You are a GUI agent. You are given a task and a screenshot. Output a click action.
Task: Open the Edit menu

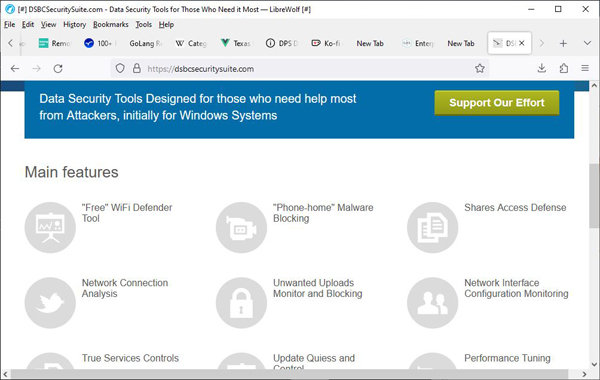tap(28, 24)
